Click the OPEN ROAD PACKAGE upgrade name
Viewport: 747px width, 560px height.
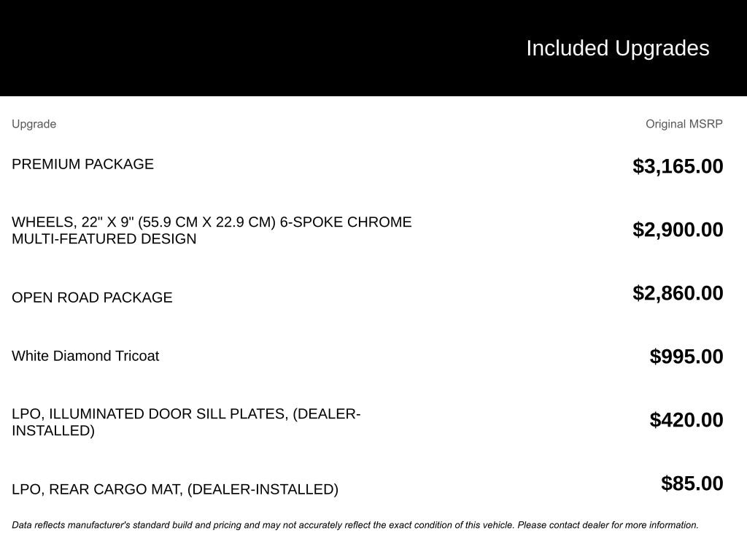92,297
